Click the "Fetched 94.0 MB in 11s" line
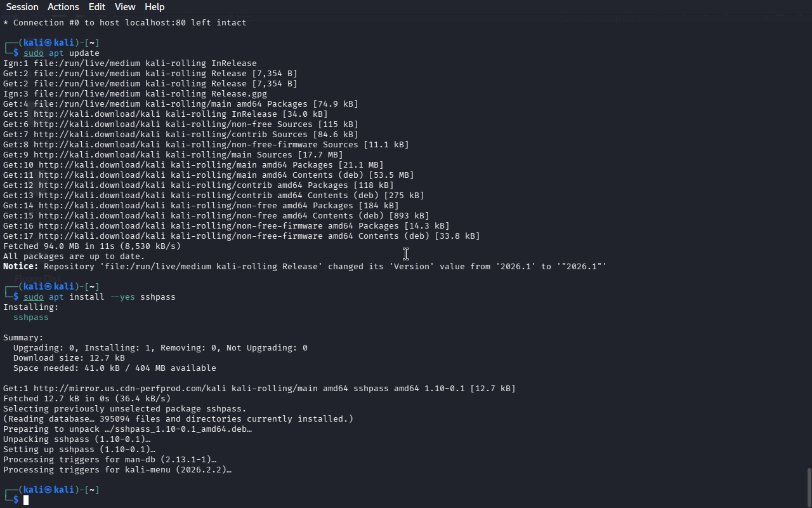This screenshot has width=812, height=508. tap(92, 246)
